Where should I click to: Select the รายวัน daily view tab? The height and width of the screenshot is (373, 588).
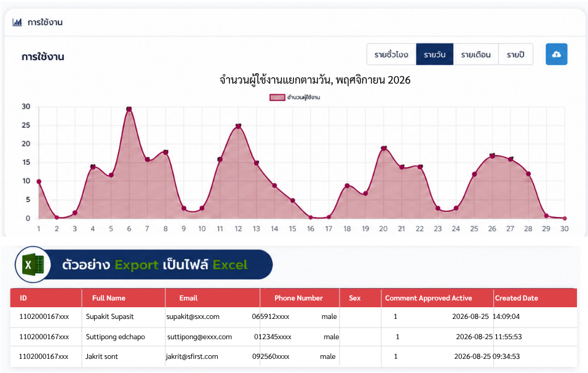[435, 54]
